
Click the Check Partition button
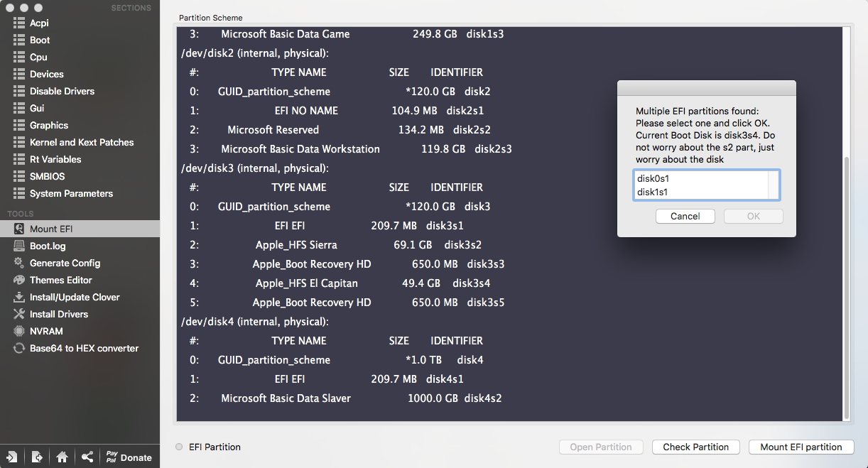pos(695,447)
